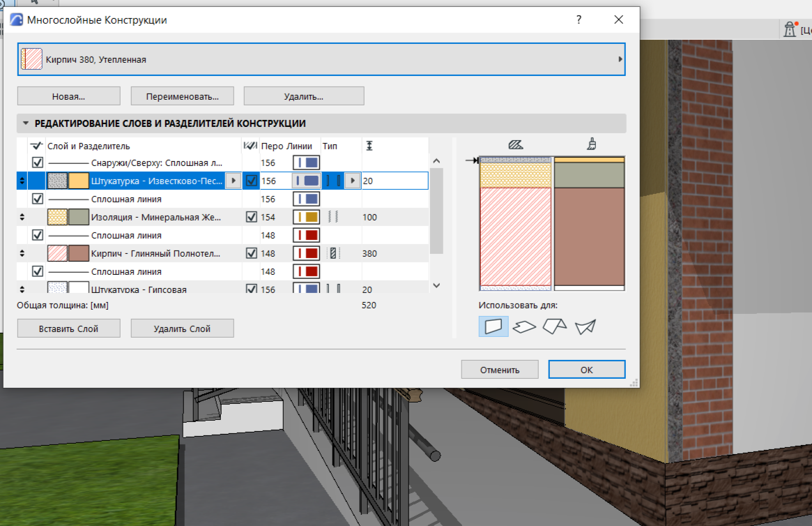Screen dimensions: 812x526
Task: Click the mineral insulation layer type icon
Action: 332,217
